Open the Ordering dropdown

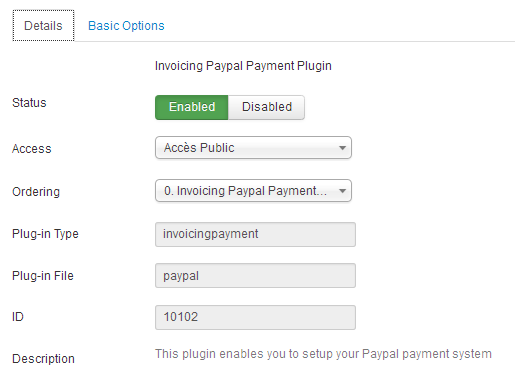point(253,191)
